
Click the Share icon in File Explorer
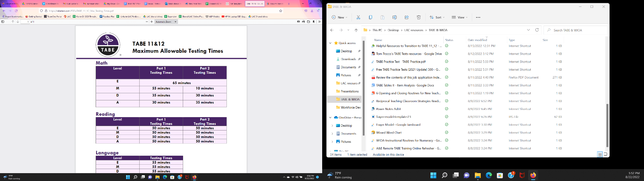coord(407,17)
